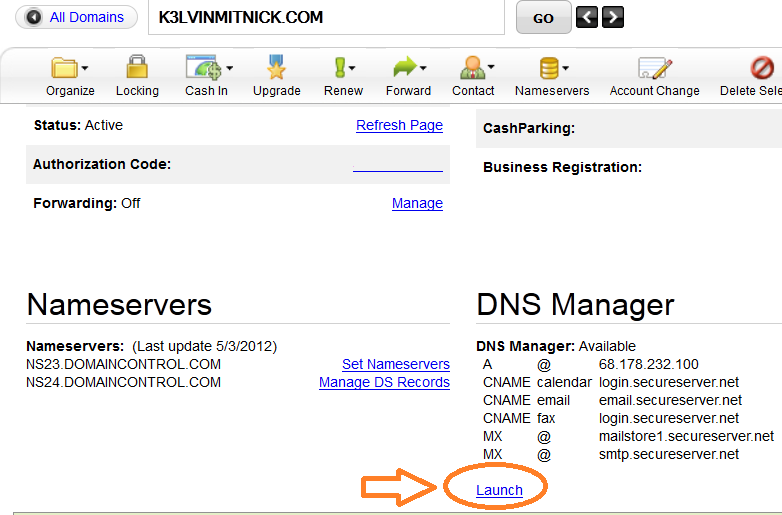Expand the Forward dropdown arrow
This screenshot has height=515, width=782.
pyautogui.click(x=423, y=68)
